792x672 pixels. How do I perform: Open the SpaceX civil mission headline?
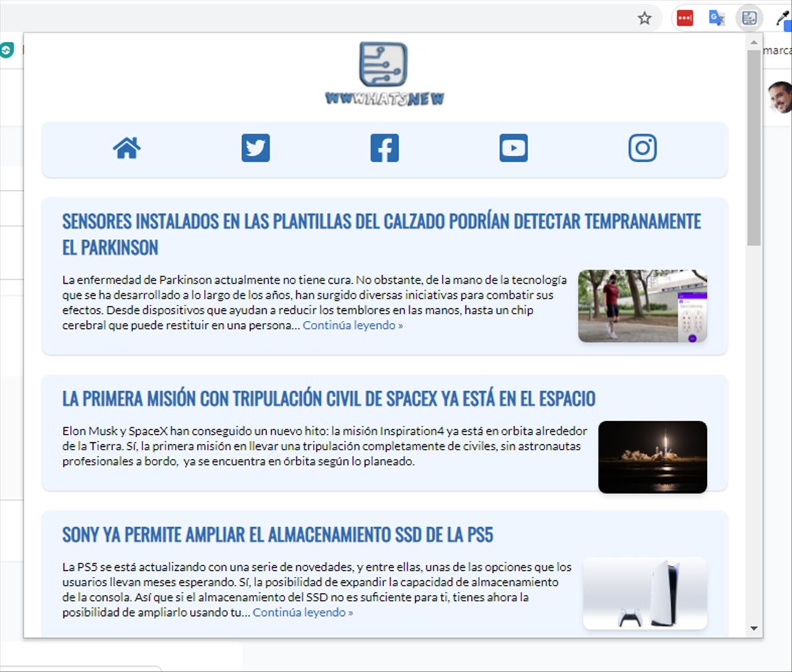point(329,399)
